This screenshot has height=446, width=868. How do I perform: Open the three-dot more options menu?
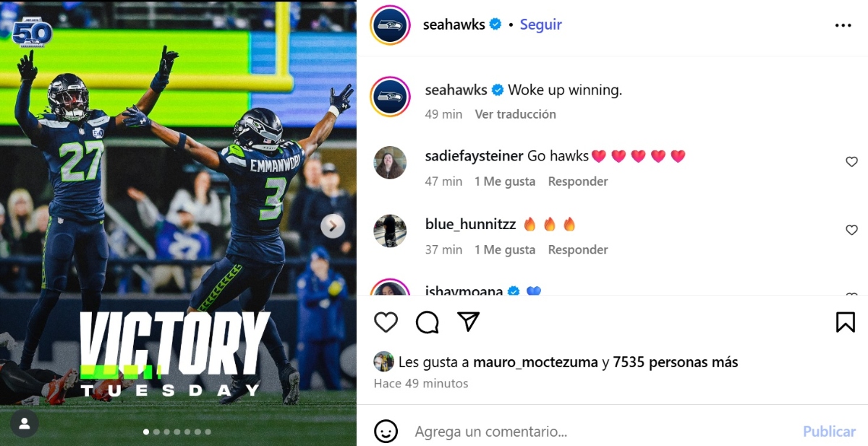click(843, 25)
